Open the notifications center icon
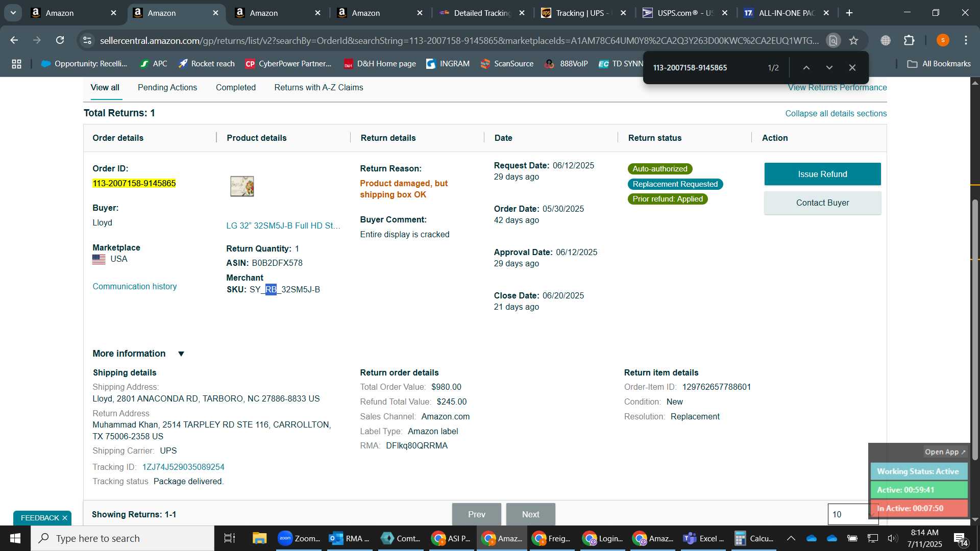980x551 pixels. tap(960, 539)
